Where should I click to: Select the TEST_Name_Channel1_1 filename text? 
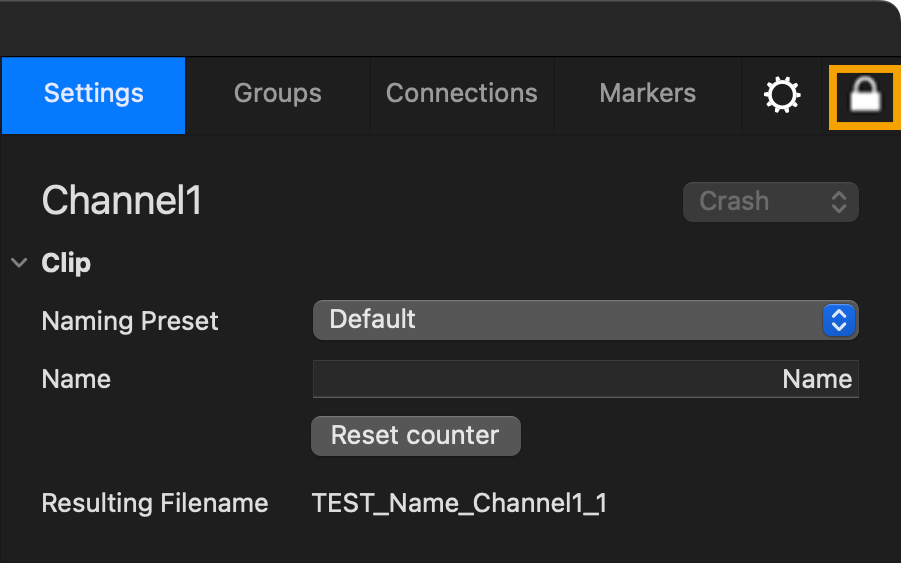click(x=459, y=503)
